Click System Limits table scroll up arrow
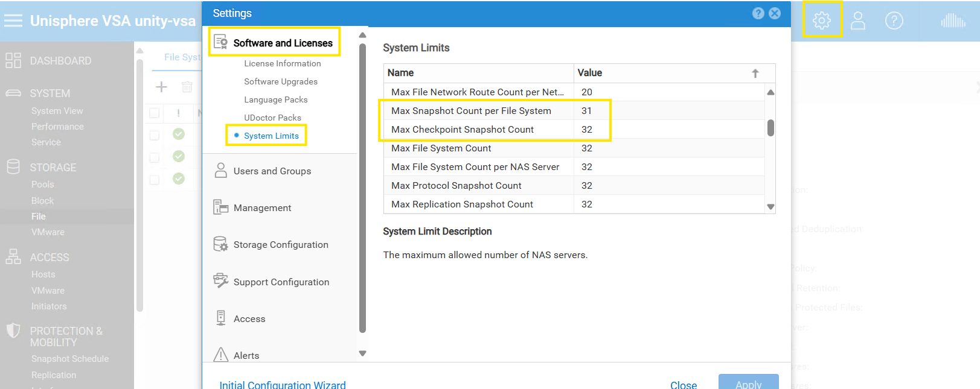The width and height of the screenshot is (980, 389). click(x=770, y=92)
